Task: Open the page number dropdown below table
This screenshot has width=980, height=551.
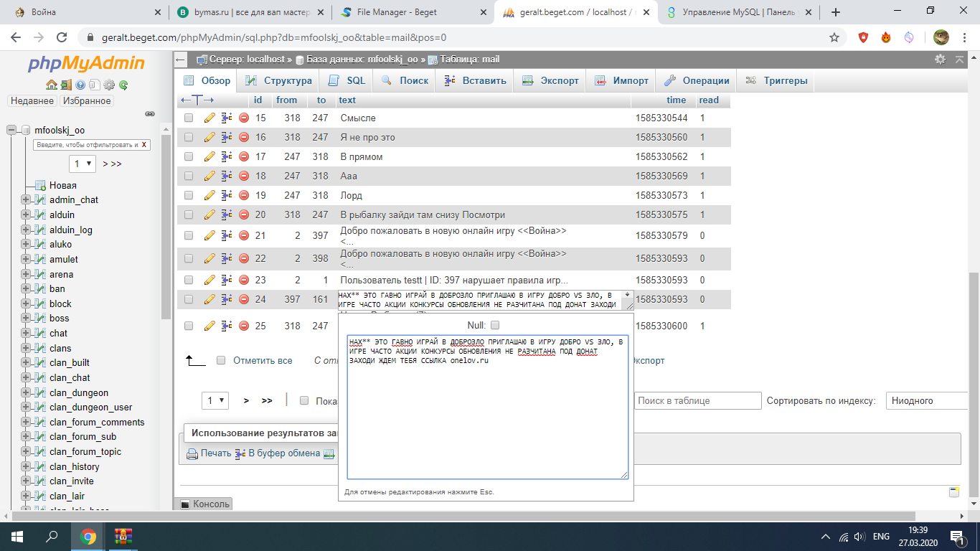Action: (215, 400)
